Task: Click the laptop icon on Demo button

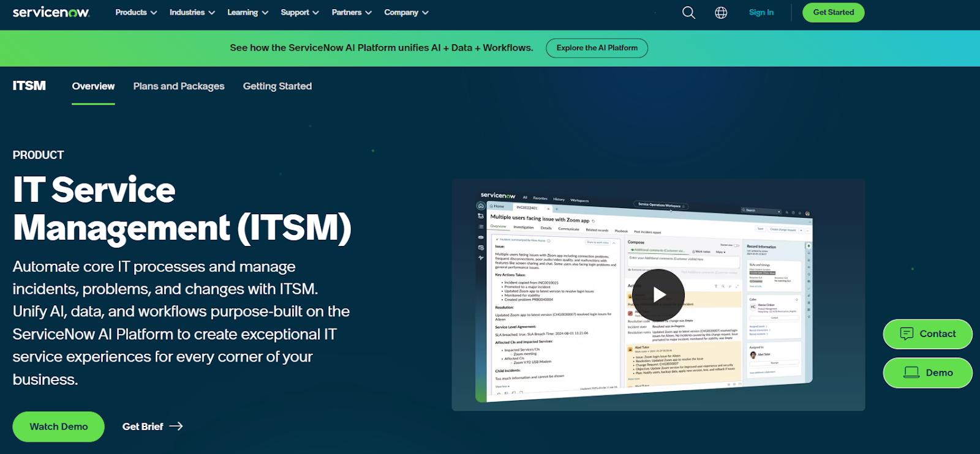Action: tap(911, 373)
